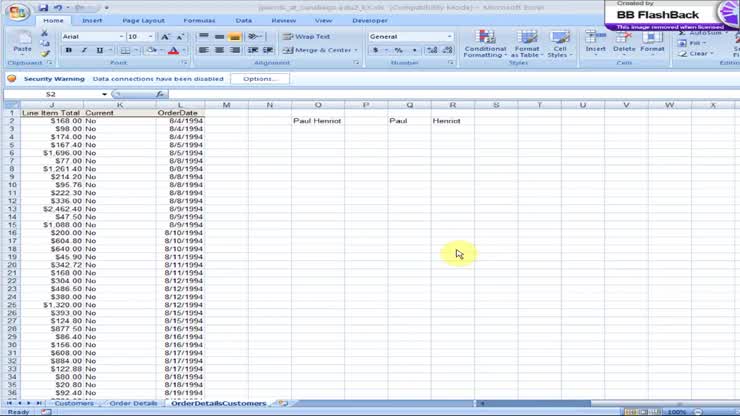The image size is (740, 416).
Task: Select cell containing Paul Henriot
Action: point(317,121)
